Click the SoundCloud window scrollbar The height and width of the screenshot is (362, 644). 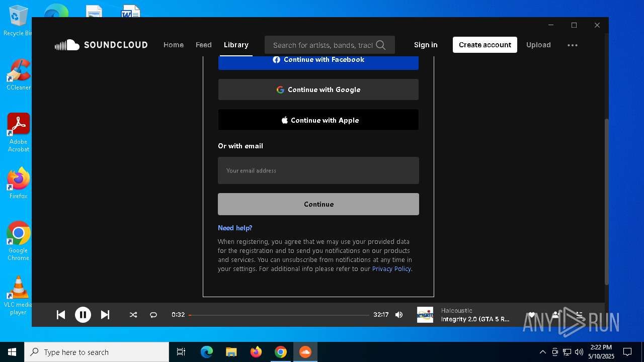tap(606, 201)
